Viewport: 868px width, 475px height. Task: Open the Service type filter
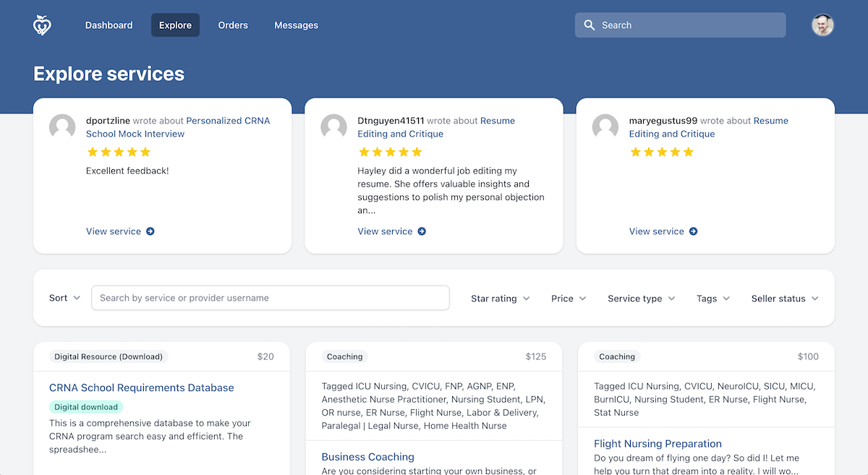(x=641, y=299)
